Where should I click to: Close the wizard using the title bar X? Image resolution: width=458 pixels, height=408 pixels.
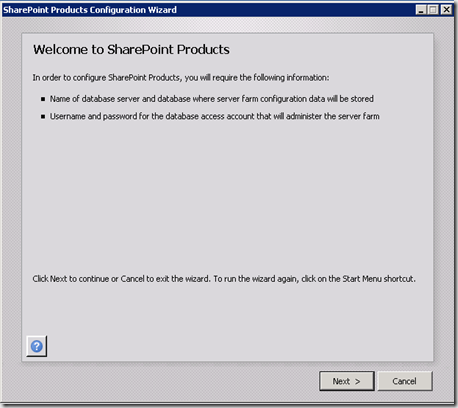446,10
